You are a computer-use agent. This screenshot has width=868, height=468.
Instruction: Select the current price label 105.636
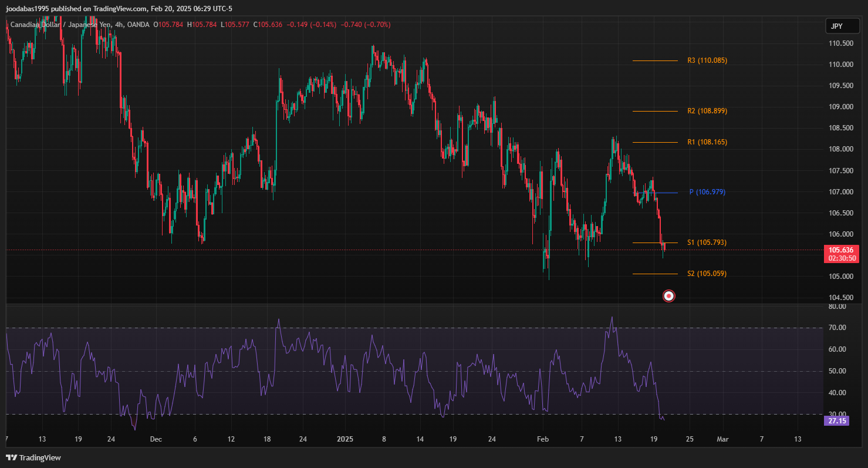coord(840,250)
